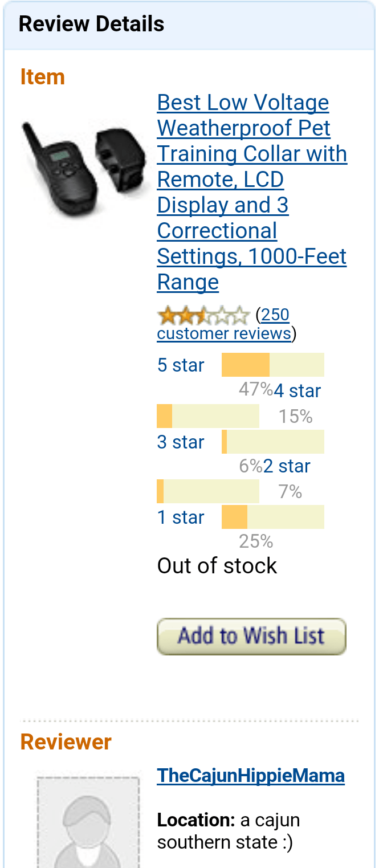Screen dimensions: 379x868
Task: Click the 25% label for 1 star
Action: coord(255,541)
